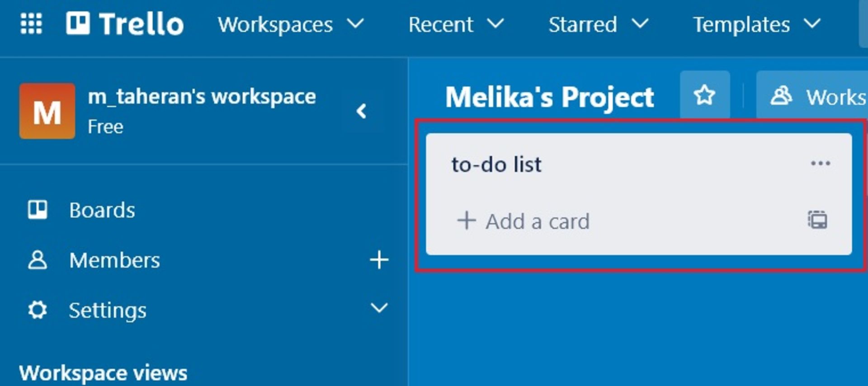The height and width of the screenshot is (386, 868).
Task: Open the Recent dropdown menu
Action: pos(456,24)
